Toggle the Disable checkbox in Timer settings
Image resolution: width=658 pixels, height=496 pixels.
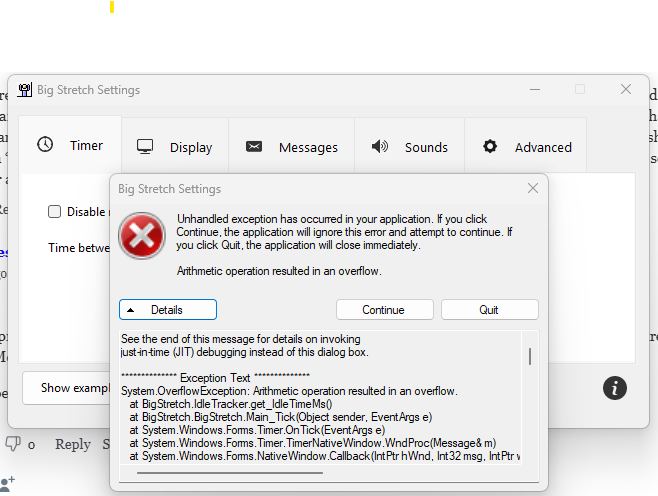pos(55,211)
